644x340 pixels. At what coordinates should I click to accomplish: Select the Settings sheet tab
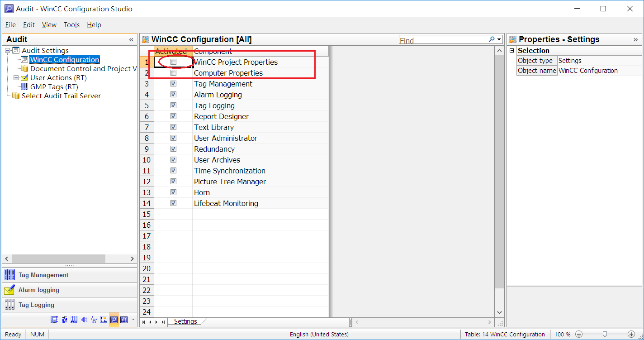click(185, 321)
